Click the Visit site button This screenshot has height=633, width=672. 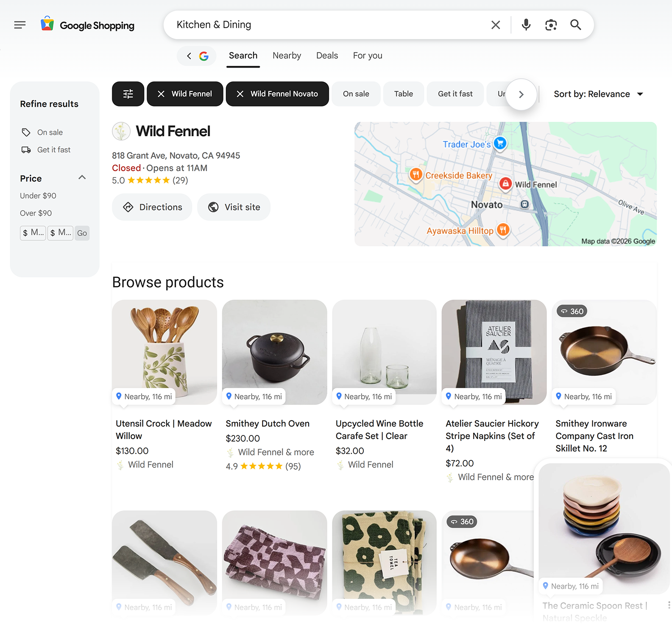[x=234, y=207]
